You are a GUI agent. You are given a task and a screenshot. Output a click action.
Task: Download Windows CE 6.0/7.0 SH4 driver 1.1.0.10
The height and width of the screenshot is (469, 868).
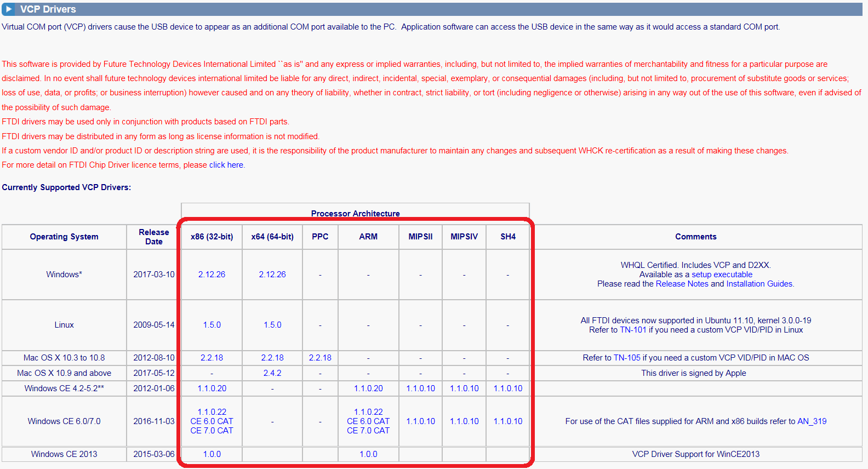(x=508, y=421)
